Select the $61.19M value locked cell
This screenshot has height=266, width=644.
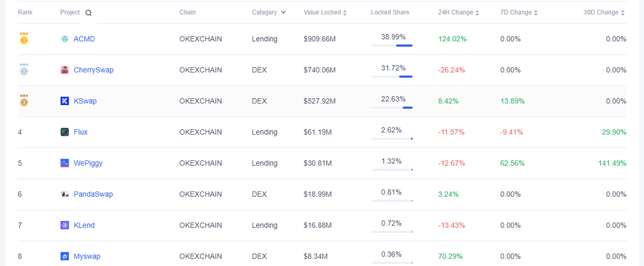pyautogui.click(x=317, y=132)
